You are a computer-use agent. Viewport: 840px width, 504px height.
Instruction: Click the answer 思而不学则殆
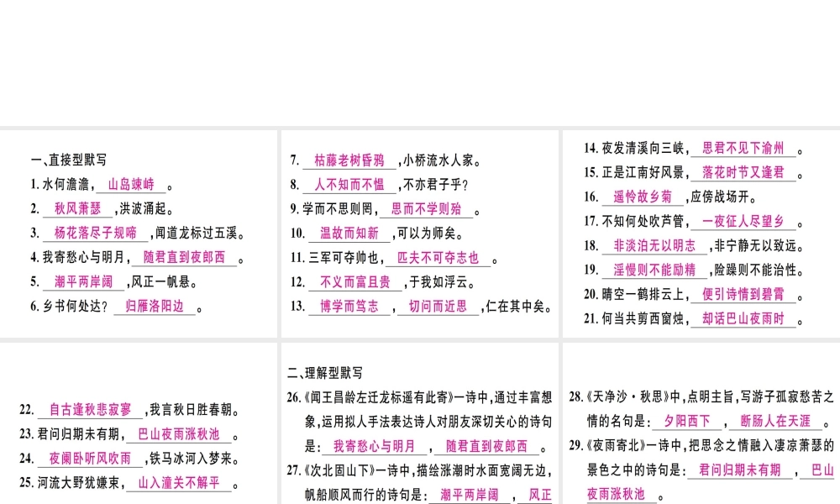[427, 208]
